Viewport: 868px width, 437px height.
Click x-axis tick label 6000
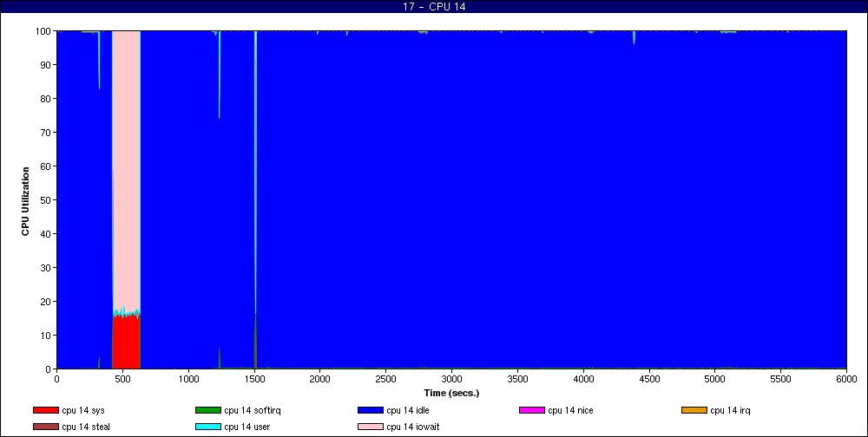coord(846,379)
